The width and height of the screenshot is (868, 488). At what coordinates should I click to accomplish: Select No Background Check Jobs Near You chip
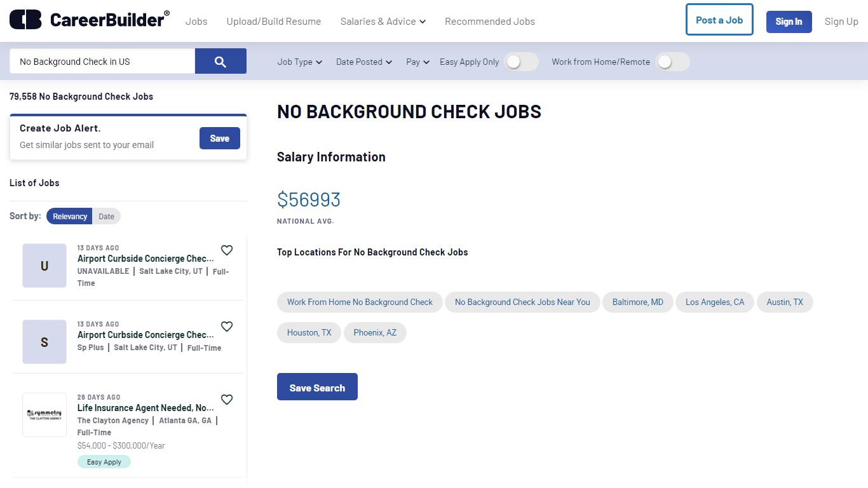pos(522,302)
